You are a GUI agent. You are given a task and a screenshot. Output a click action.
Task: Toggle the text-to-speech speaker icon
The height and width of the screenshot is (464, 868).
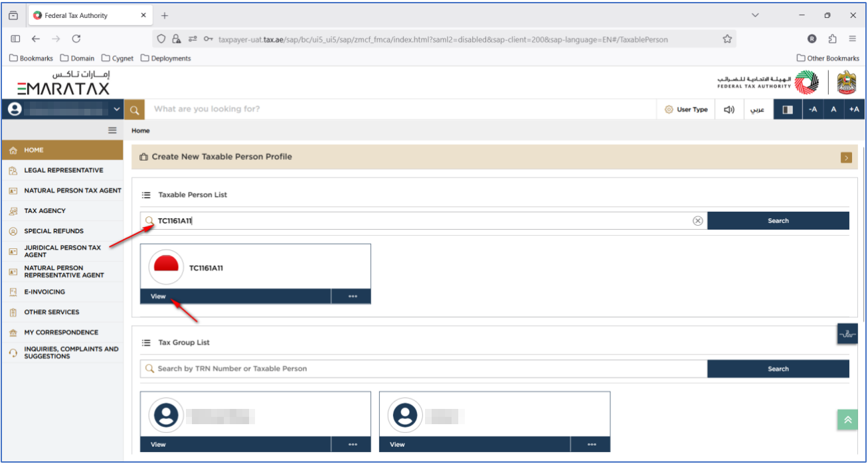pos(729,110)
